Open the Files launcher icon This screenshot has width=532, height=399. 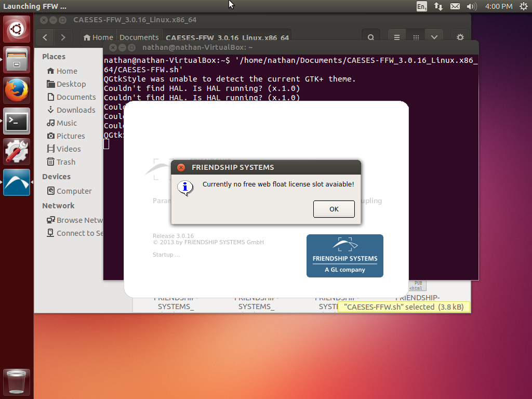(x=17, y=60)
